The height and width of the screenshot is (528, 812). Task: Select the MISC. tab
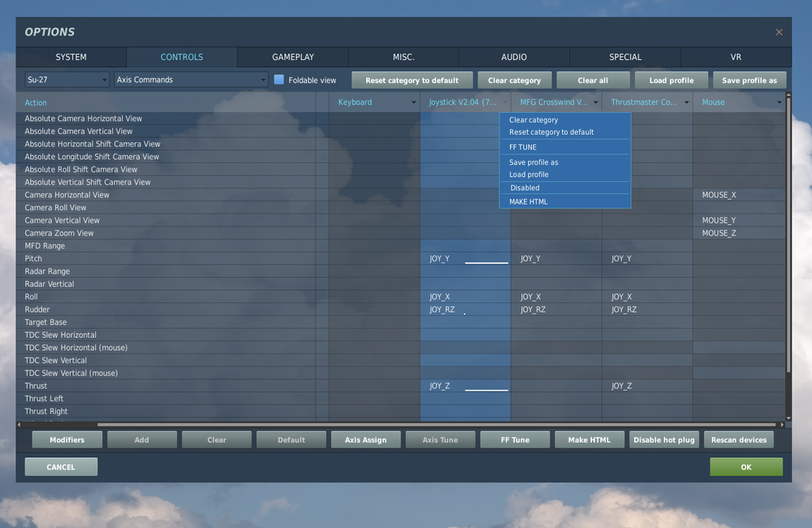[404, 57]
